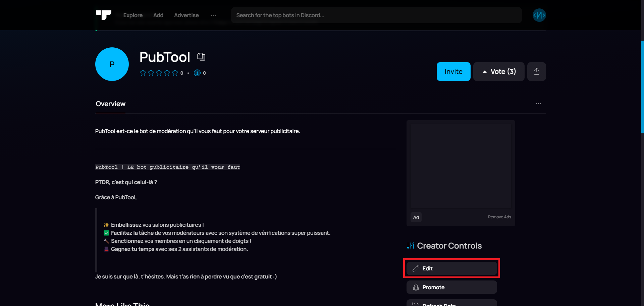Select the first rating star
Viewport: 644px width, 306px height.
143,73
